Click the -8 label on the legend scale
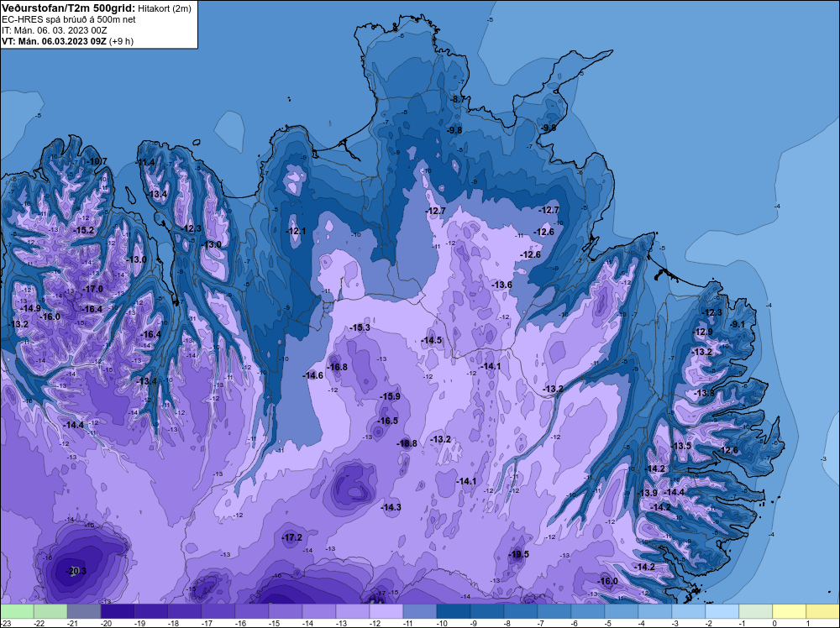The width and height of the screenshot is (840, 628). [509, 623]
